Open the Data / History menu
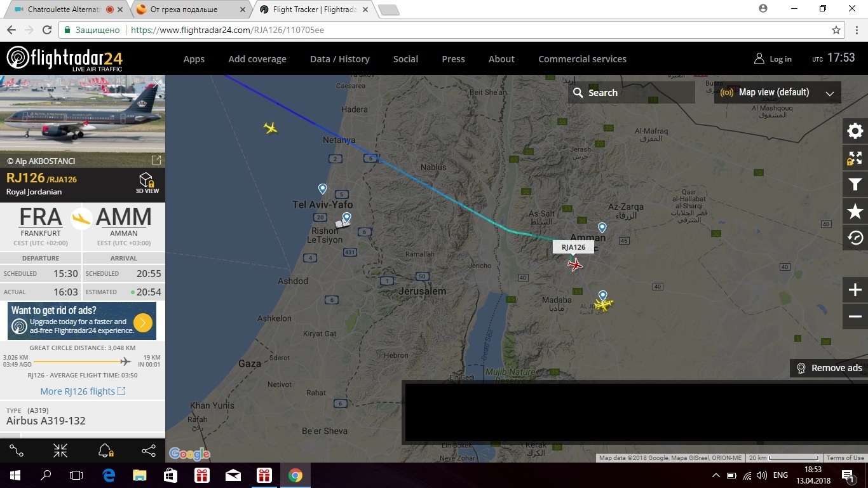The width and height of the screenshot is (868, 488). [339, 59]
